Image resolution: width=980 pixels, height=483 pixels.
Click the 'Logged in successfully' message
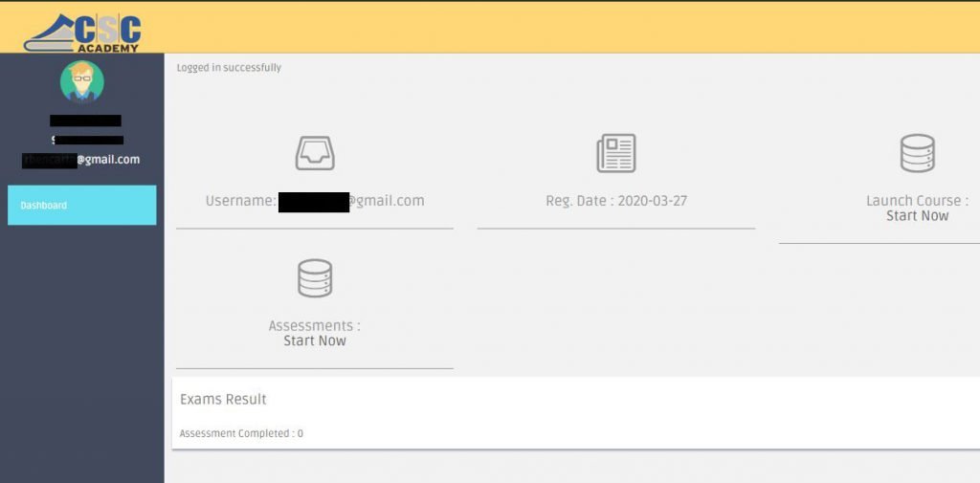(229, 68)
